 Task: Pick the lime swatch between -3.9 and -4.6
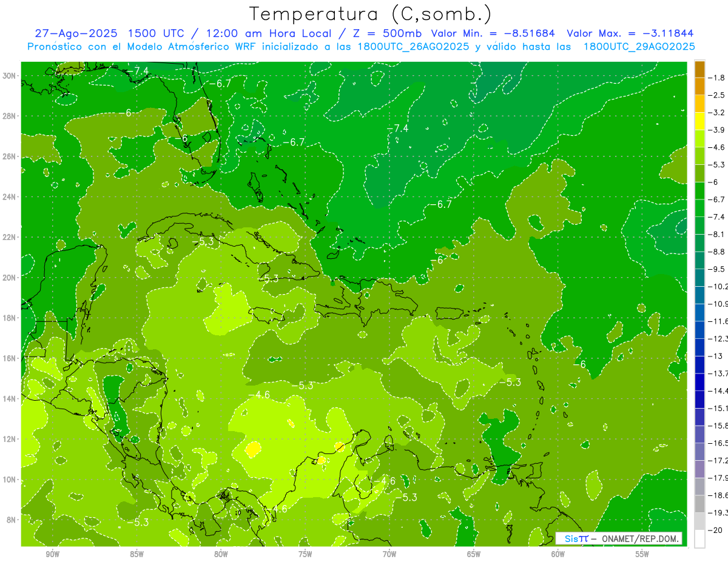pos(699,138)
